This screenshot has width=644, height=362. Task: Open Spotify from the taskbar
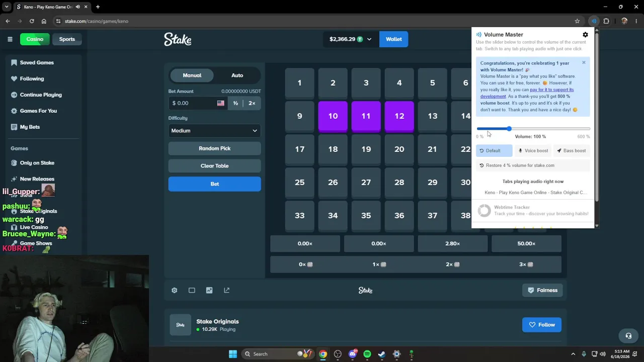(x=367, y=354)
